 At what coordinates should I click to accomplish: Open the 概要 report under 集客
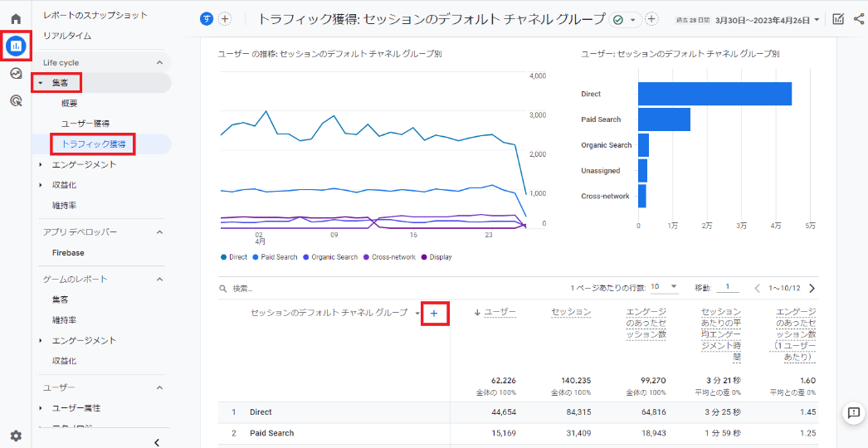click(70, 104)
